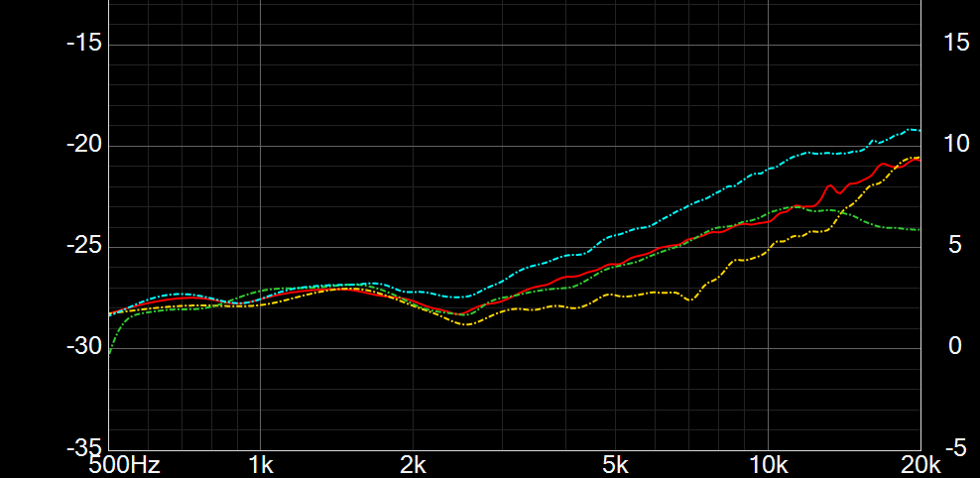Click the -20 left axis label
This screenshot has height=478, width=980.
click(x=83, y=146)
